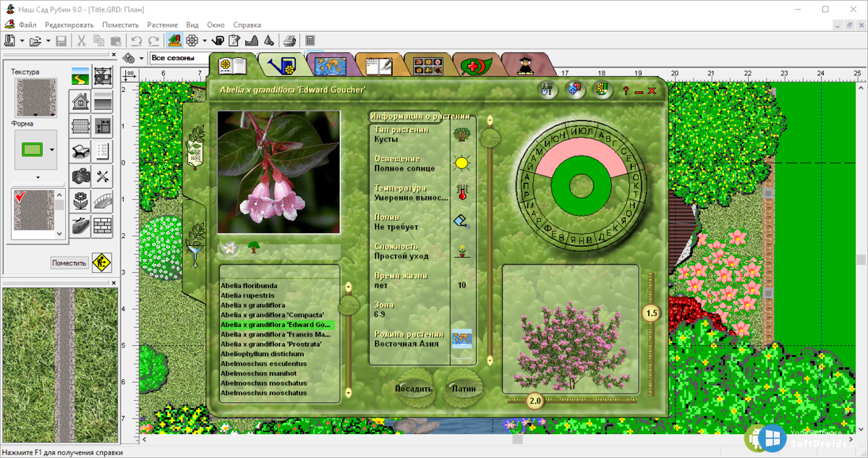Click the Латин button
Screen dimensions: 868x458
(464, 389)
